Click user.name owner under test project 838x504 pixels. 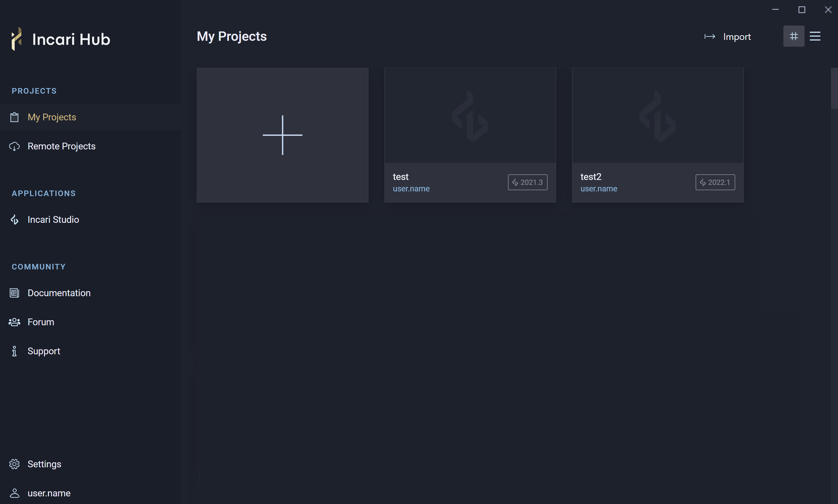[411, 189]
